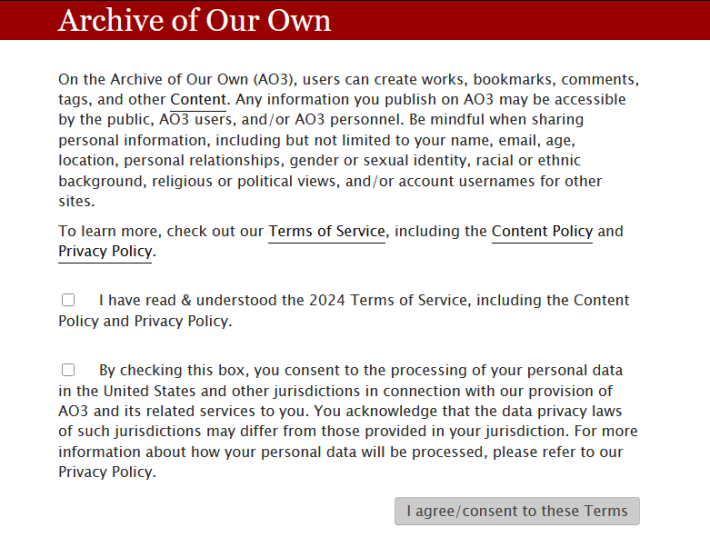Screen dimensions: 710x537
Task: Click the 'By checking this box' label text
Action: [360, 370]
